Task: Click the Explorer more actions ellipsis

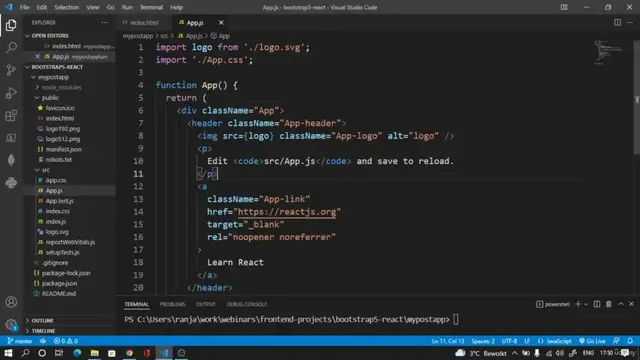Action: click(x=104, y=22)
